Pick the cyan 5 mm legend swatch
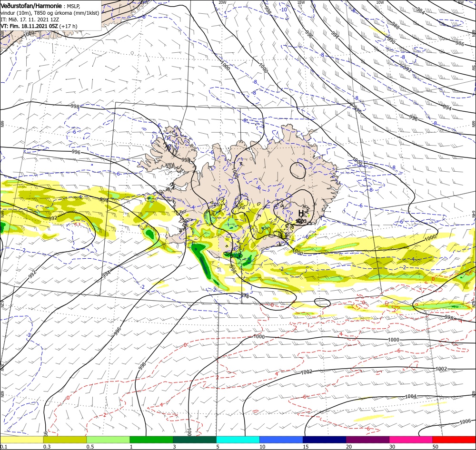476x450 pixels. (238, 440)
